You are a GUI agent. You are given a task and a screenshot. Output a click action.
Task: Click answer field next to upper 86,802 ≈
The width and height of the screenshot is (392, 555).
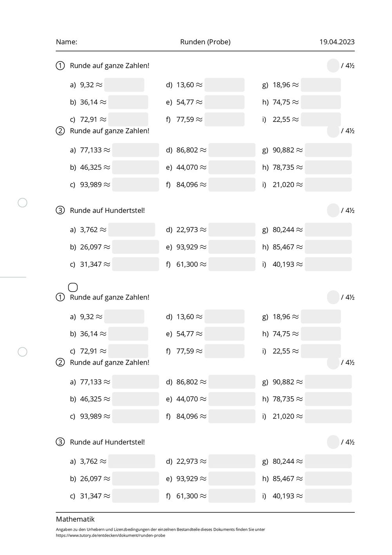click(x=232, y=150)
